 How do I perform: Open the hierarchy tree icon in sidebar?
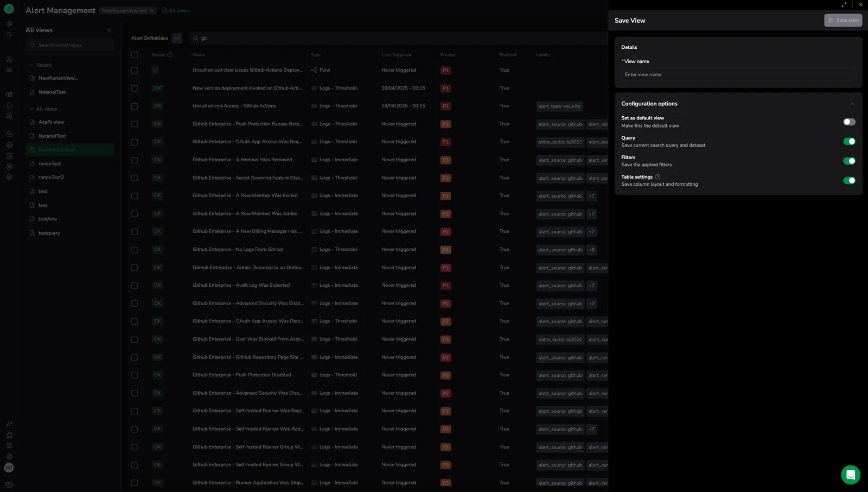[9, 59]
